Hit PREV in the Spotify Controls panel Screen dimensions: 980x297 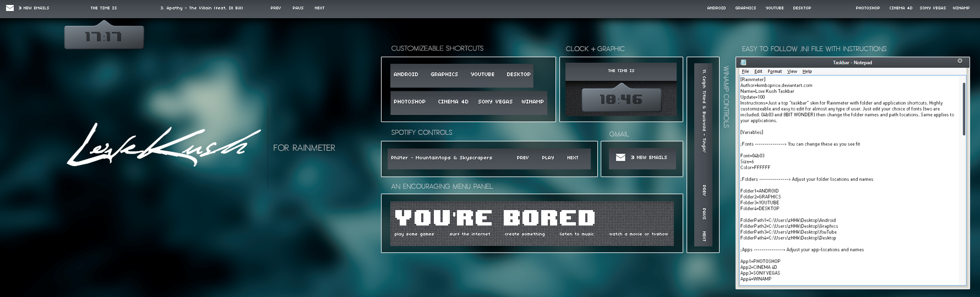pos(522,158)
